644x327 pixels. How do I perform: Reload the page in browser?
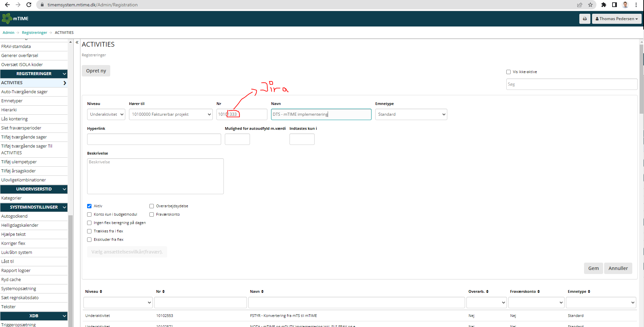29,5
